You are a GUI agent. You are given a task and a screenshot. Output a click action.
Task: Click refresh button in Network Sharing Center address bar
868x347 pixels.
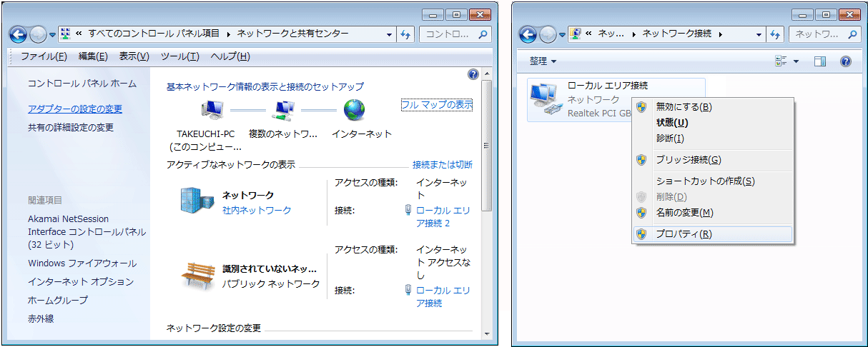(405, 34)
